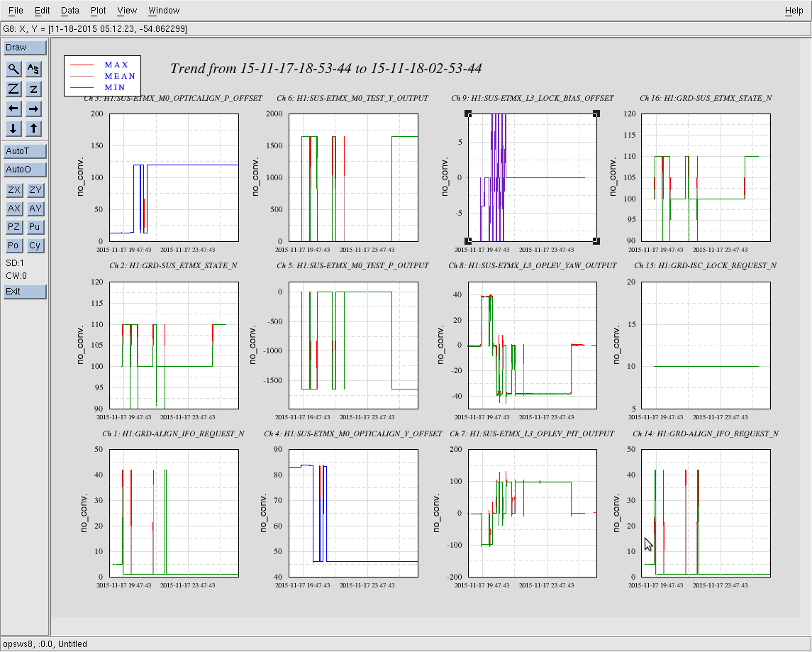Viewport: 812px width, 652px height.
Task: Open the Window menu
Action: pos(164,11)
